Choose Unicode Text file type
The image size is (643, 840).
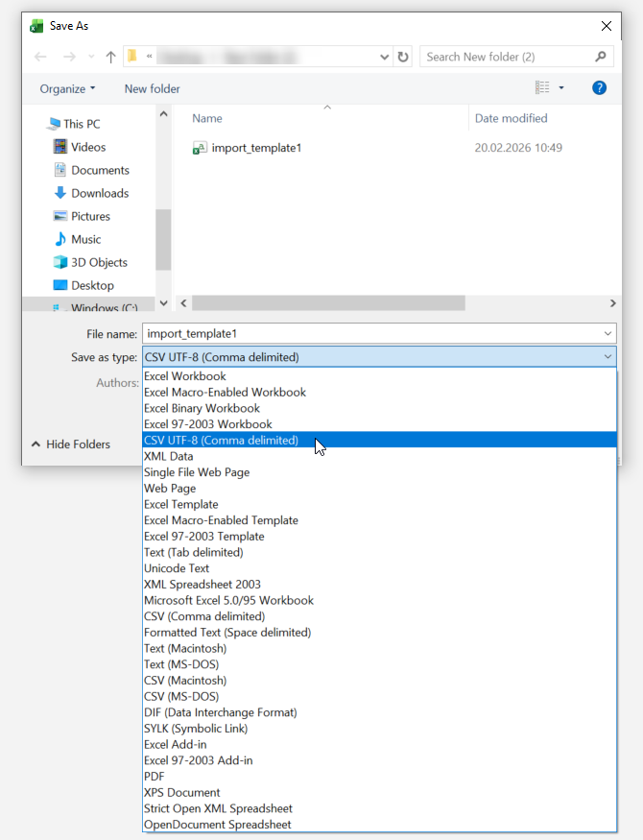(380, 568)
